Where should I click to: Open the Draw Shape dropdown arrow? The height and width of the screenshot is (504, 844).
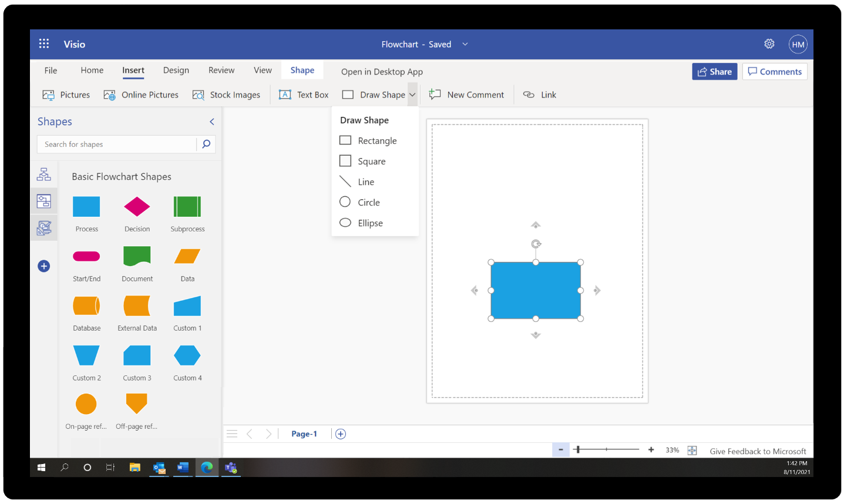click(x=412, y=95)
